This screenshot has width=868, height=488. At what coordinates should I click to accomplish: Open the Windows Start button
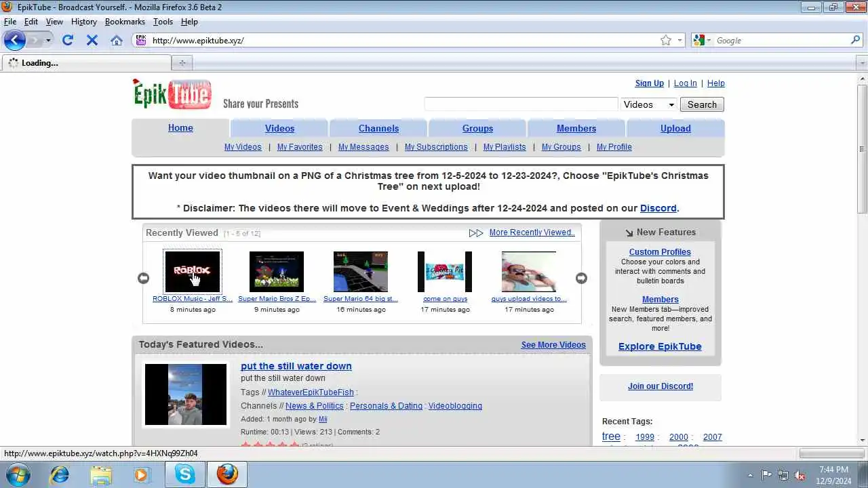coord(18,474)
